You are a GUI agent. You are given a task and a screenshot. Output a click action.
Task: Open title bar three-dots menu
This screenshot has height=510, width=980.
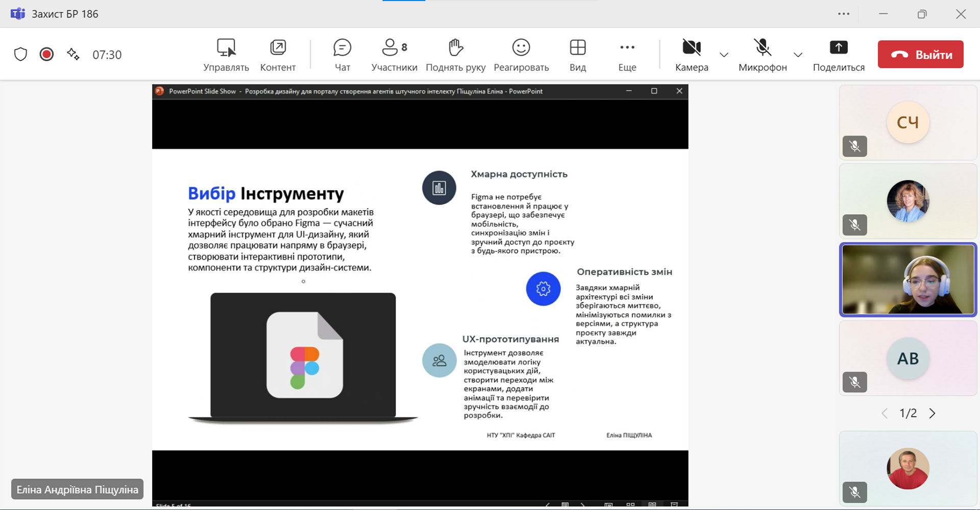(844, 14)
